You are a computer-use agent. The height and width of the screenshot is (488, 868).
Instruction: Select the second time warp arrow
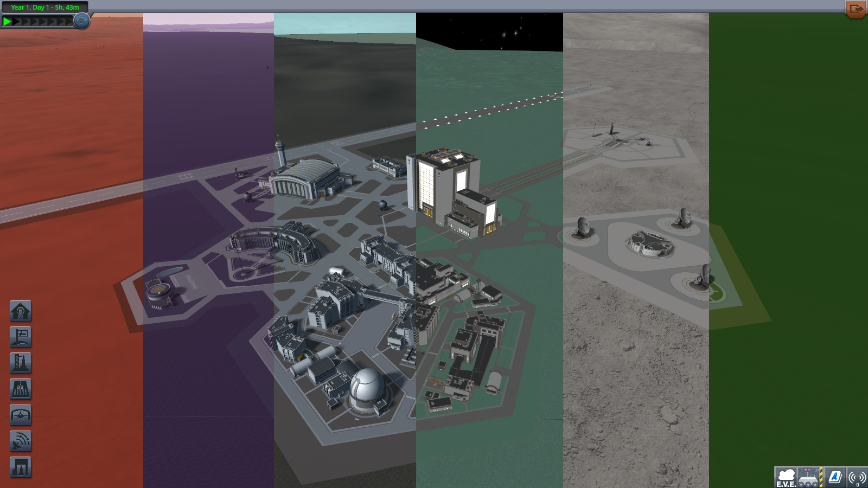(16, 22)
